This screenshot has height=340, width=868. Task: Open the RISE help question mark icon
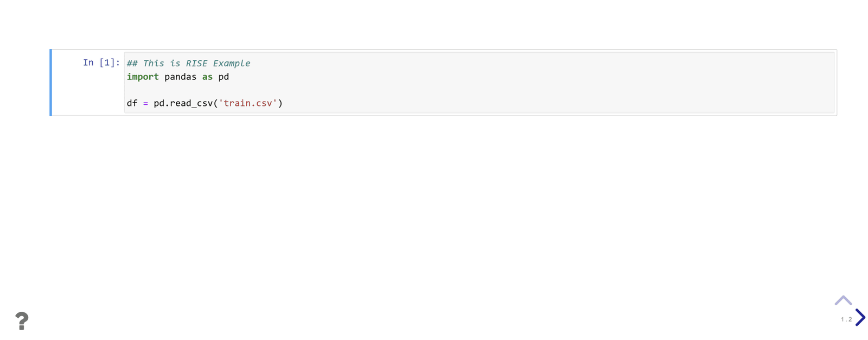[22, 320]
